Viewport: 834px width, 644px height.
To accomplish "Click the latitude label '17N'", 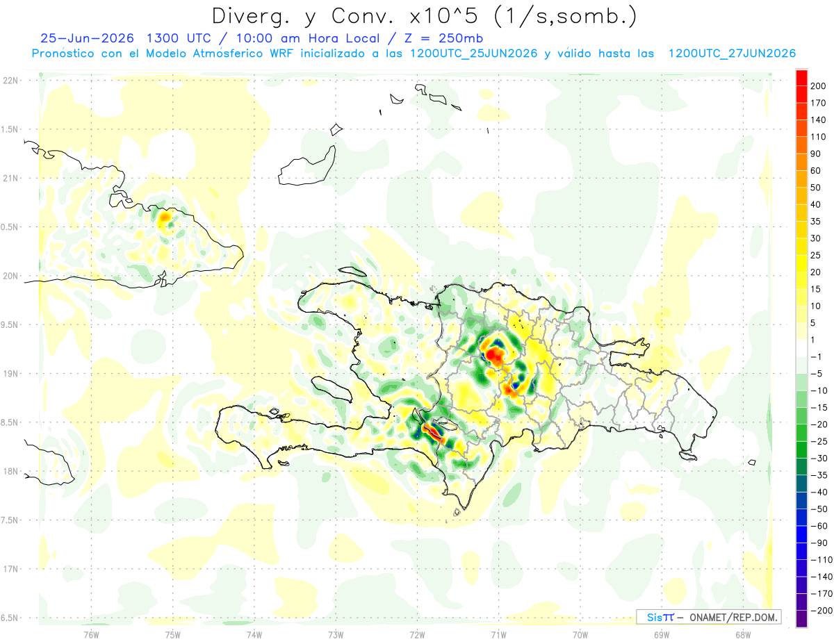I will click(10, 569).
